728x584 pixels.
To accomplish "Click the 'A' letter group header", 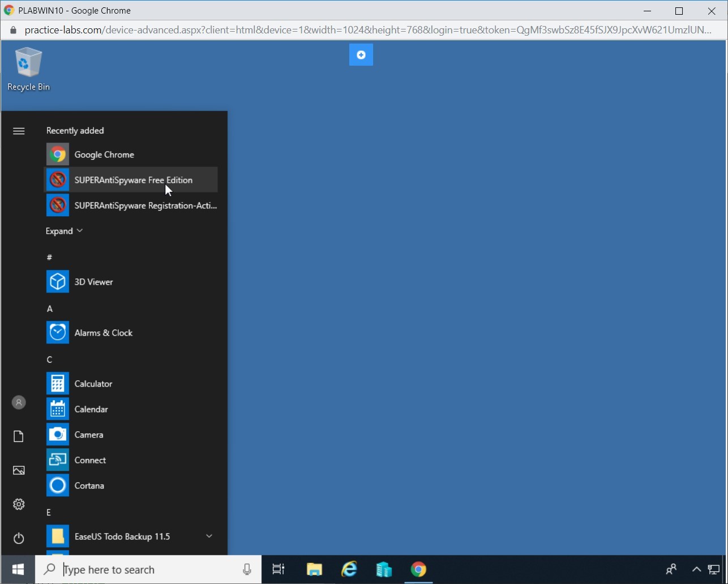I will point(50,308).
